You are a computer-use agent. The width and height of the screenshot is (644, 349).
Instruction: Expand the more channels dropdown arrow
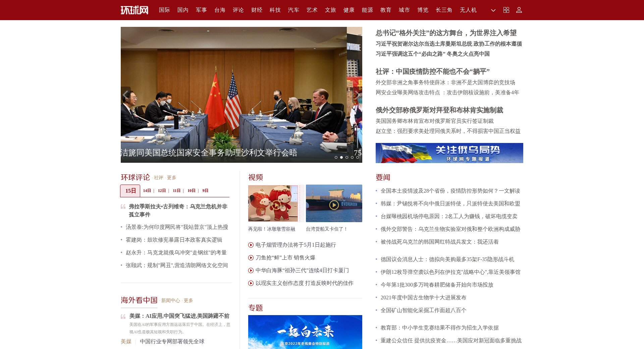coord(493,10)
